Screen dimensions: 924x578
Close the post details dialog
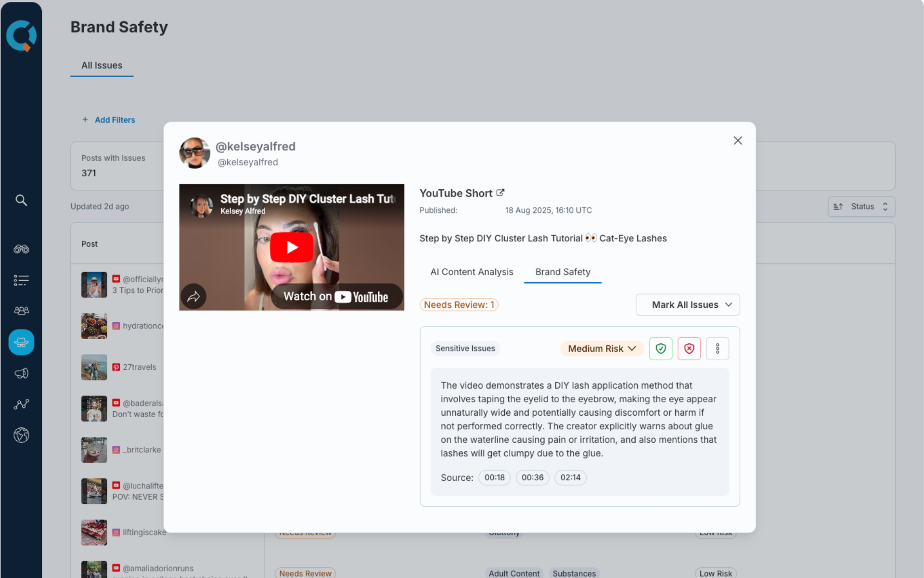(738, 141)
